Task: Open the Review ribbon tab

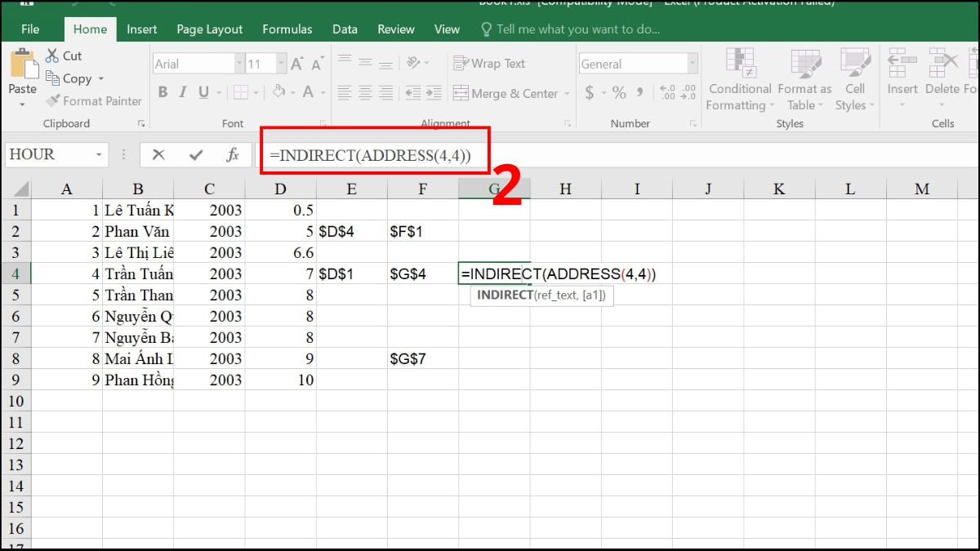Action: [395, 29]
